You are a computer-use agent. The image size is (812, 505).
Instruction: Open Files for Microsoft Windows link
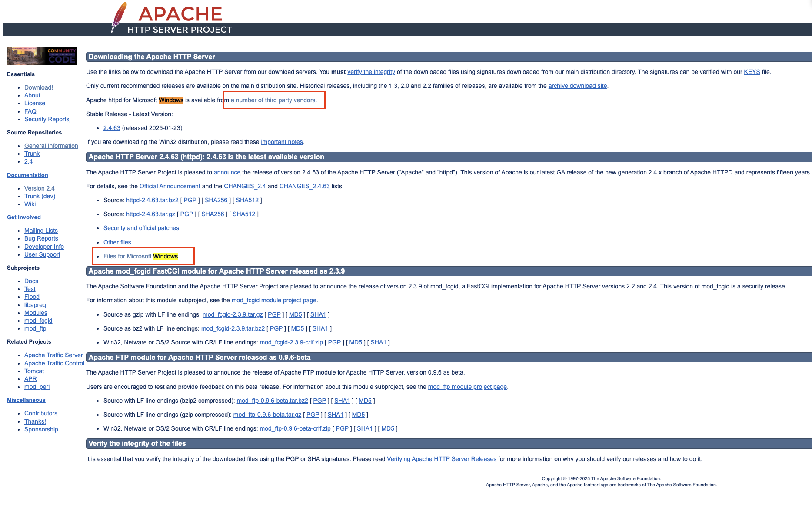click(141, 256)
